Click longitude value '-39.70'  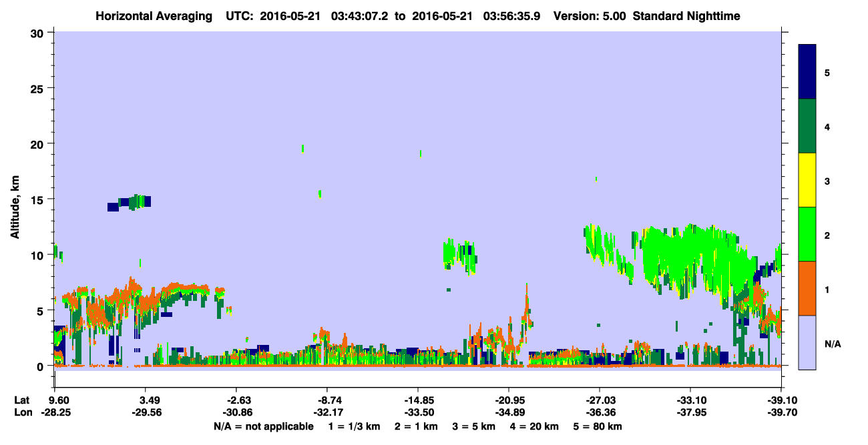click(x=781, y=413)
